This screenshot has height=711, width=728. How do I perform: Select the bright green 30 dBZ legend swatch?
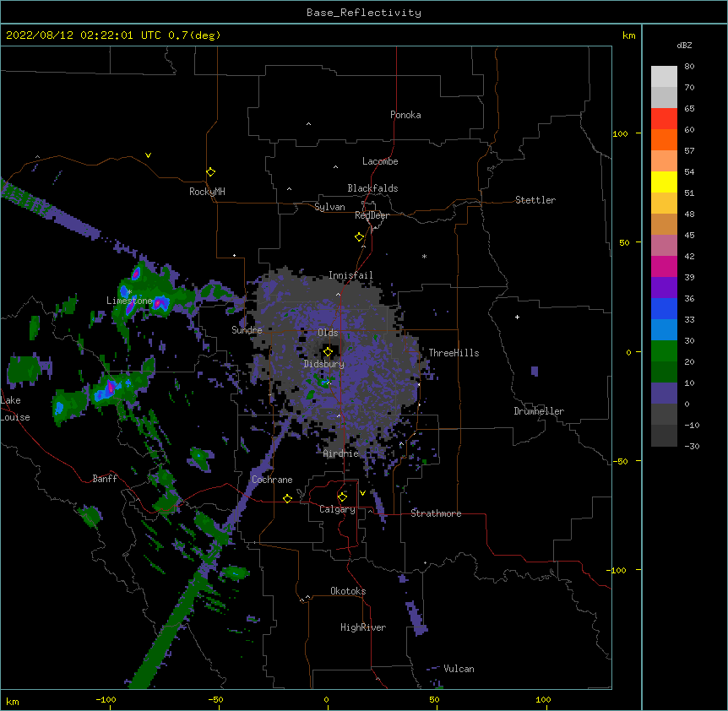point(664,351)
